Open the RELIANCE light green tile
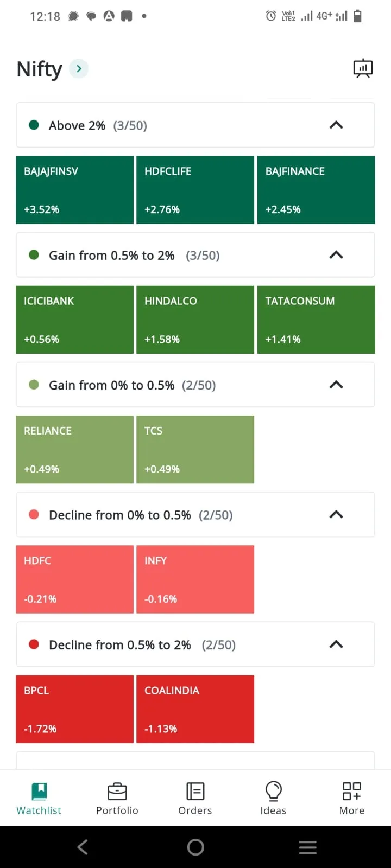391x868 pixels. coord(75,449)
